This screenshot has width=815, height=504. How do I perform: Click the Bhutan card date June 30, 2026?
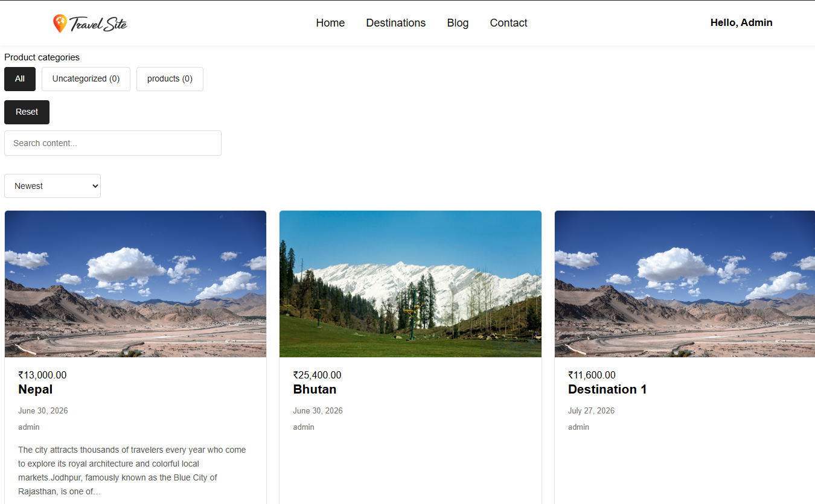pyautogui.click(x=318, y=410)
